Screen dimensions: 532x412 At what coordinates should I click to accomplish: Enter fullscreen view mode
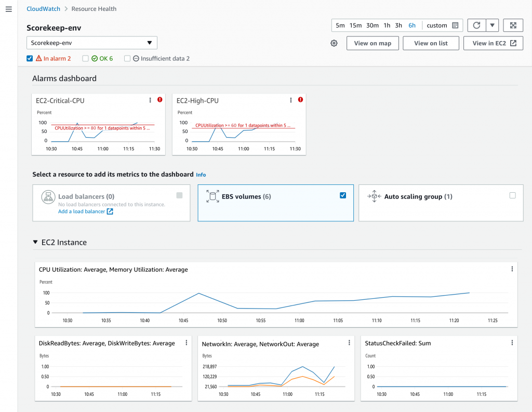point(513,25)
